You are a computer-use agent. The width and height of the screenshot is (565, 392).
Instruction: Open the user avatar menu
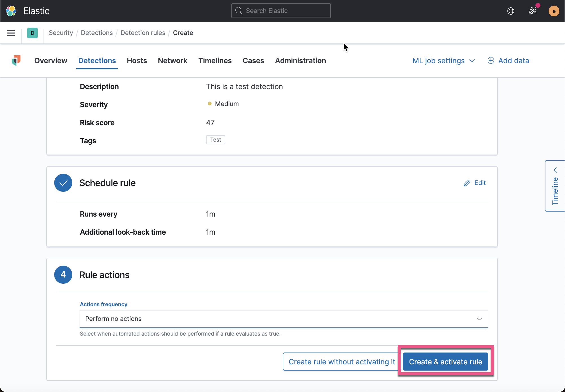click(554, 11)
